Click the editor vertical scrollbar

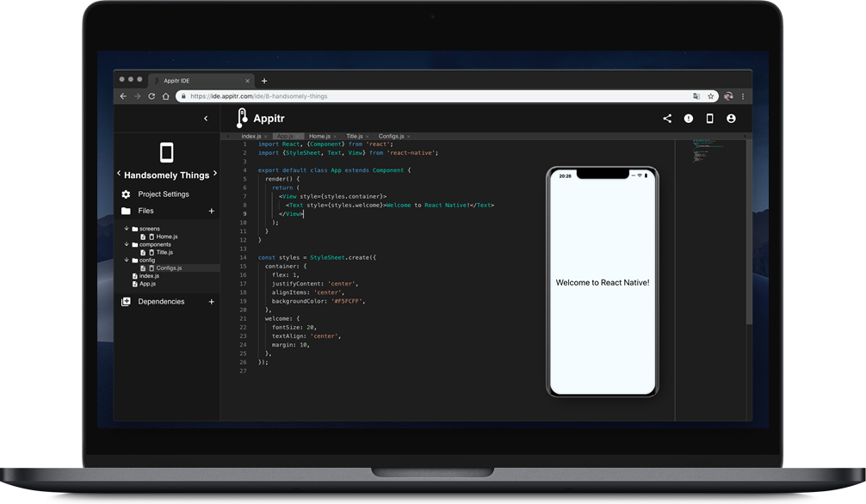pos(749,232)
